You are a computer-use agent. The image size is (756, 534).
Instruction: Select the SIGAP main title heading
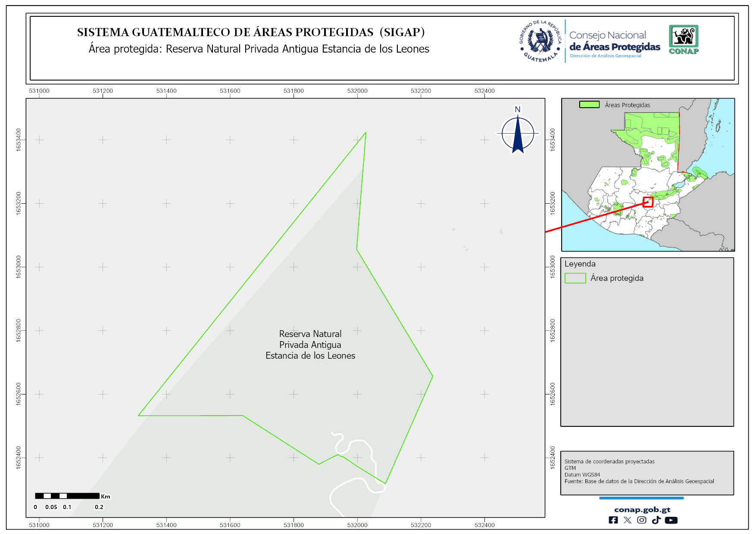coord(251,32)
